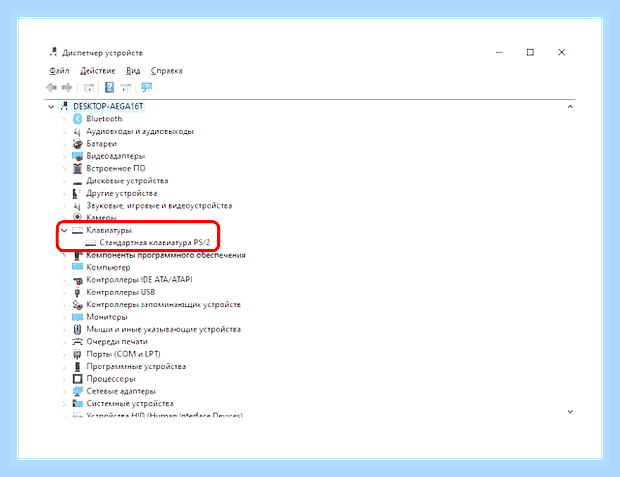Select the Аудиовходы и аудиовыходы label
The image size is (620, 477).
click(x=140, y=131)
